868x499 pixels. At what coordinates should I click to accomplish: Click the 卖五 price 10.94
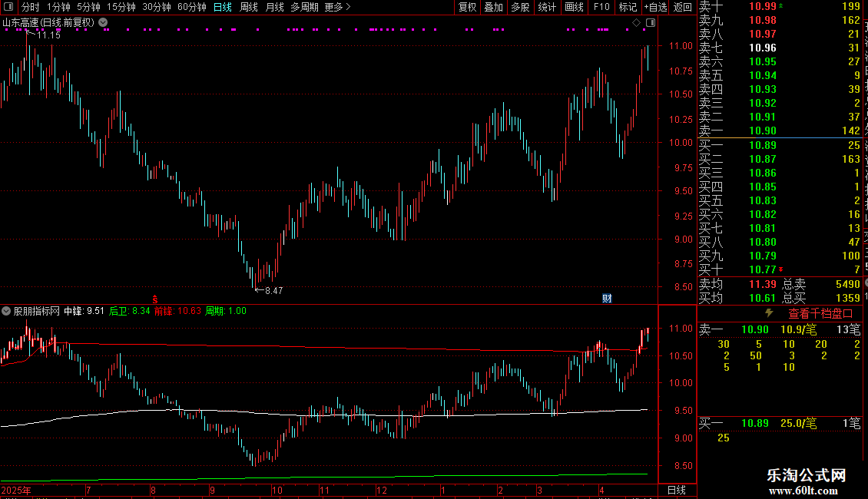(x=762, y=75)
